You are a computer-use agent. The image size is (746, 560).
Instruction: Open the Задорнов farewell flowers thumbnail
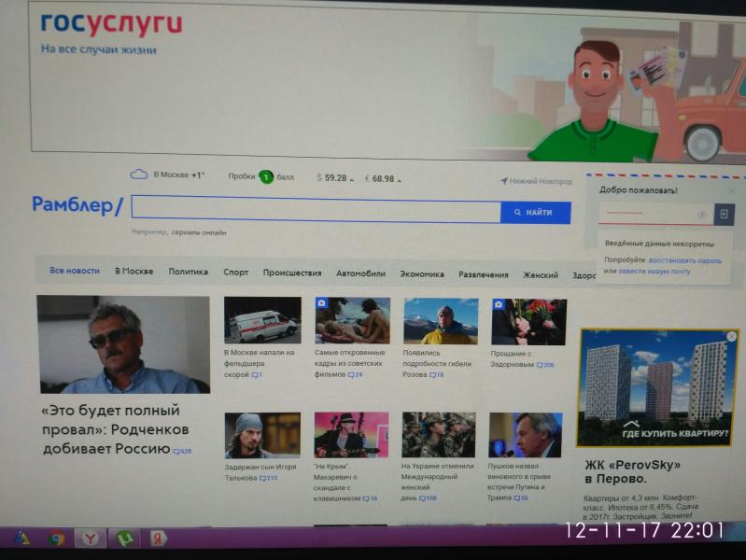click(529, 322)
